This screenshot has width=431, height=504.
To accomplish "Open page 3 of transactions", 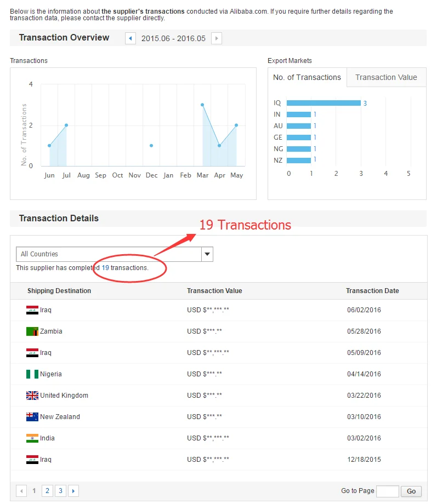I will [60, 491].
